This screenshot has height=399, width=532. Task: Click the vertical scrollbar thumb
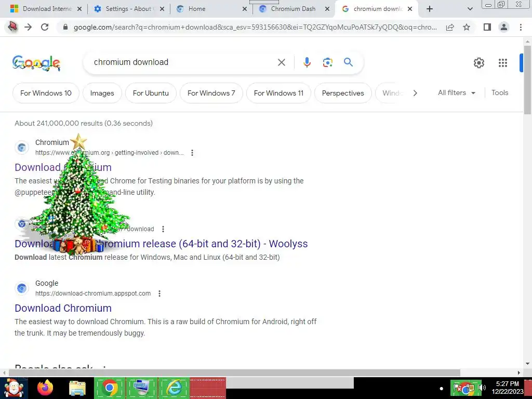tap(528, 79)
